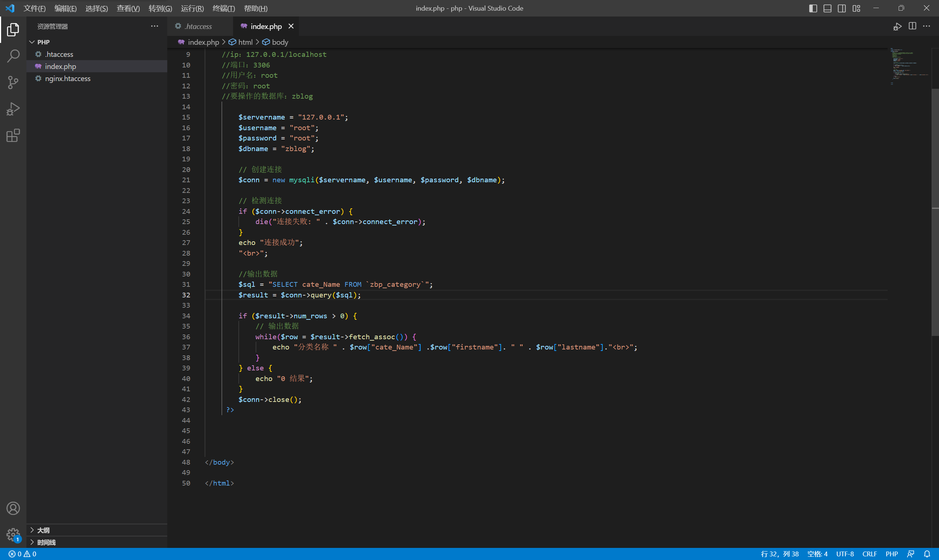Toggle the secondary side bar visibility
Image resolution: width=939 pixels, height=560 pixels.
click(x=842, y=8)
